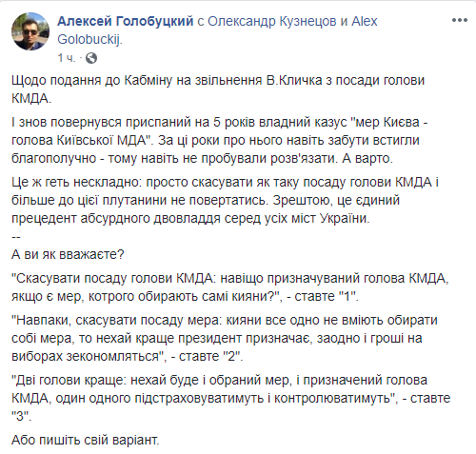Image resolution: width=476 pixels, height=454 pixels.
Task: Open the three-dot post options menu
Action: tap(460, 20)
